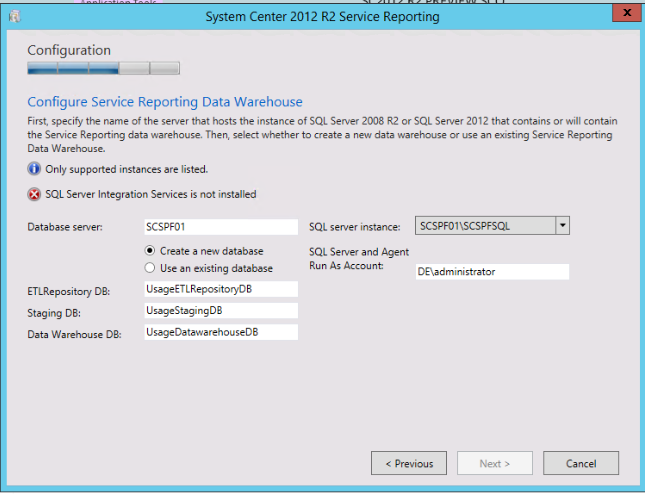Open the SQL server instance dropdown arrow
Image resolution: width=645 pixels, height=494 pixels.
(x=563, y=226)
